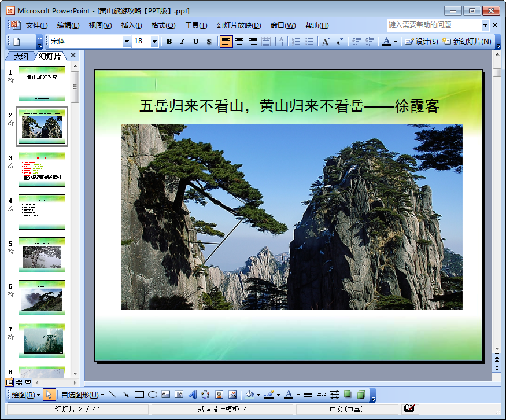This screenshot has width=506, height=420.
Task: Select slide 5 thumbnail
Action: 42,255
